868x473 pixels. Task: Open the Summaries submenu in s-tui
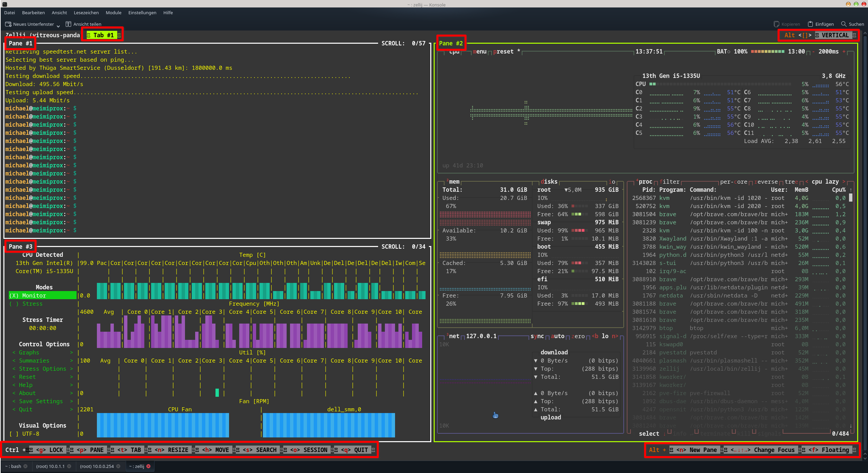[43, 361]
